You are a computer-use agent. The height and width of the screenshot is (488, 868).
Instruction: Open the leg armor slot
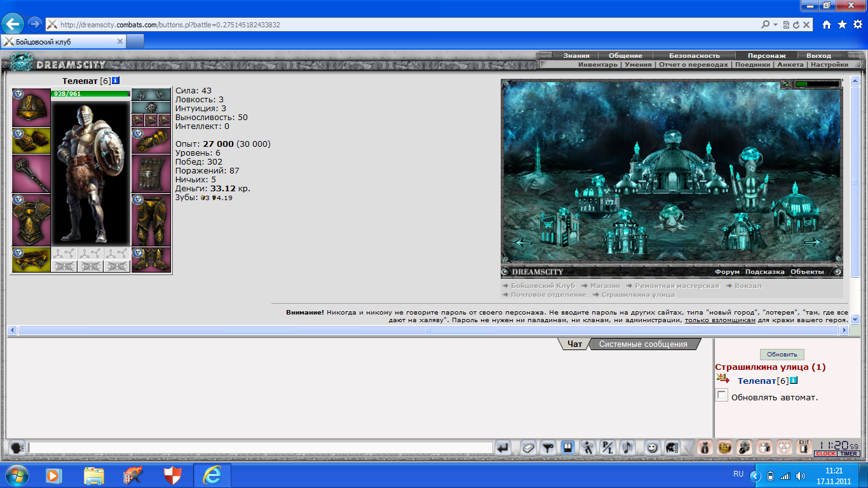(x=151, y=220)
